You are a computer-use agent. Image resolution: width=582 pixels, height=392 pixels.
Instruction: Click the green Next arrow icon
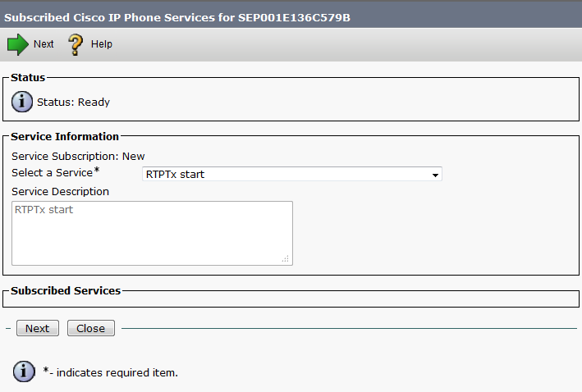click(x=18, y=44)
